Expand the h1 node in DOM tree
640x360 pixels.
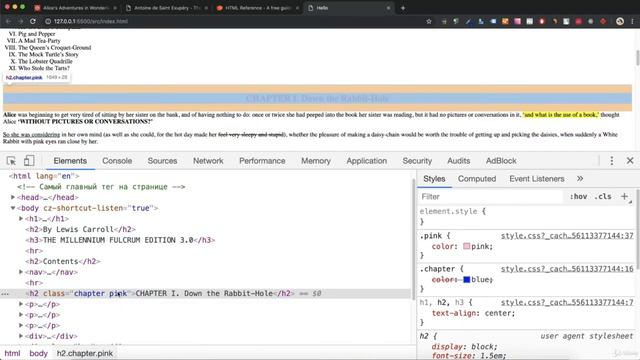click(21, 218)
